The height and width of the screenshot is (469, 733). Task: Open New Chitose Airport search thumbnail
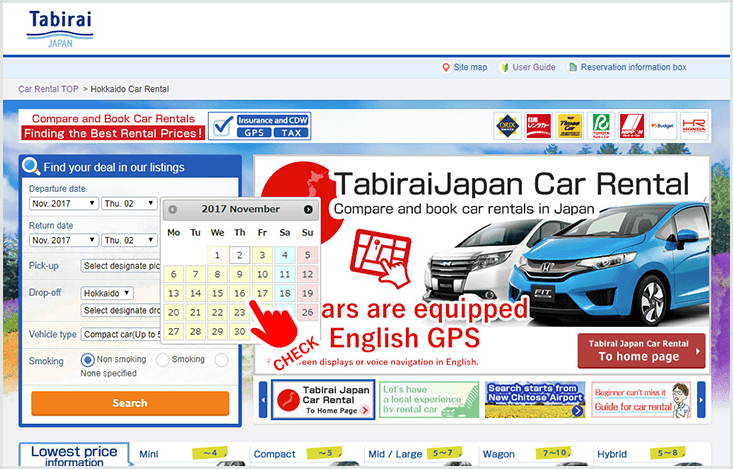[x=535, y=400]
